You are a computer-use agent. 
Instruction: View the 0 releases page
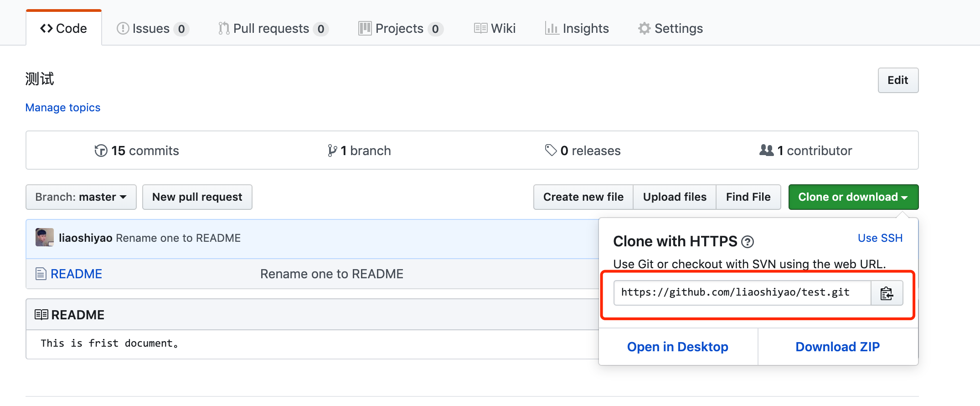coord(583,151)
